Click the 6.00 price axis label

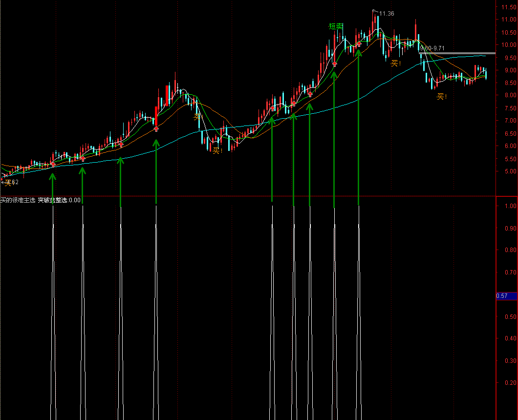510,146
